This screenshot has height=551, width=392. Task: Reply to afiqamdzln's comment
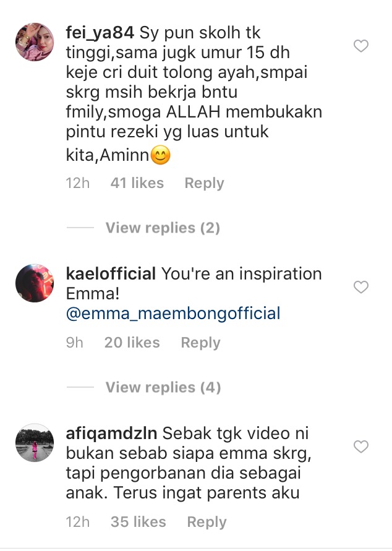207,522
